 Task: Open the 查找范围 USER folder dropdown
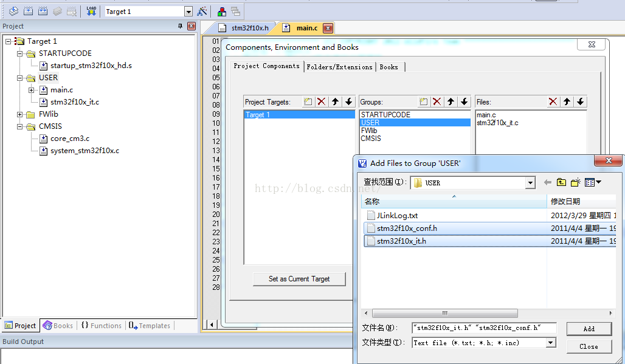pos(530,183)
